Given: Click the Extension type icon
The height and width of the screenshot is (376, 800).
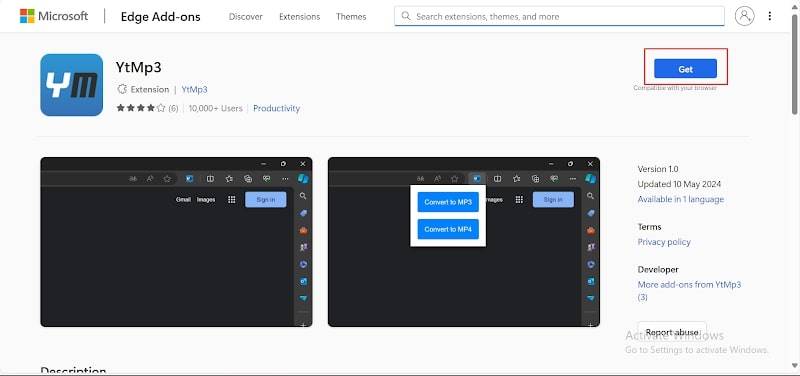Looking at the screenshot, I should coord(122,89).
